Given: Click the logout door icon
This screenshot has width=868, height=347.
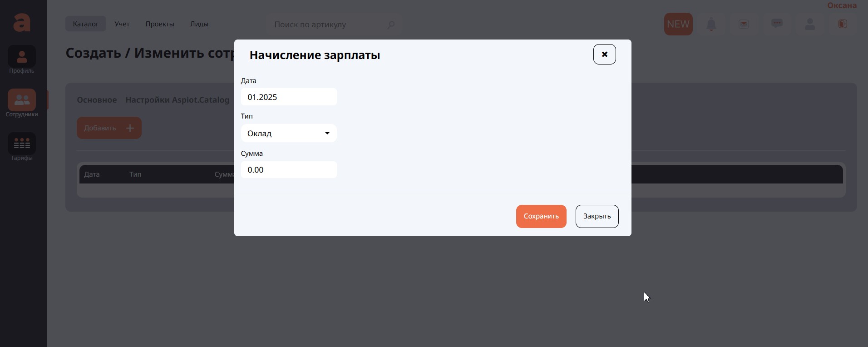Looking at the screenshot, I should [843, 24].
